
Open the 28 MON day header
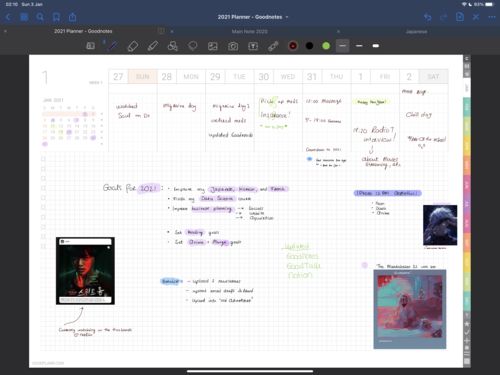pos(181,77)
